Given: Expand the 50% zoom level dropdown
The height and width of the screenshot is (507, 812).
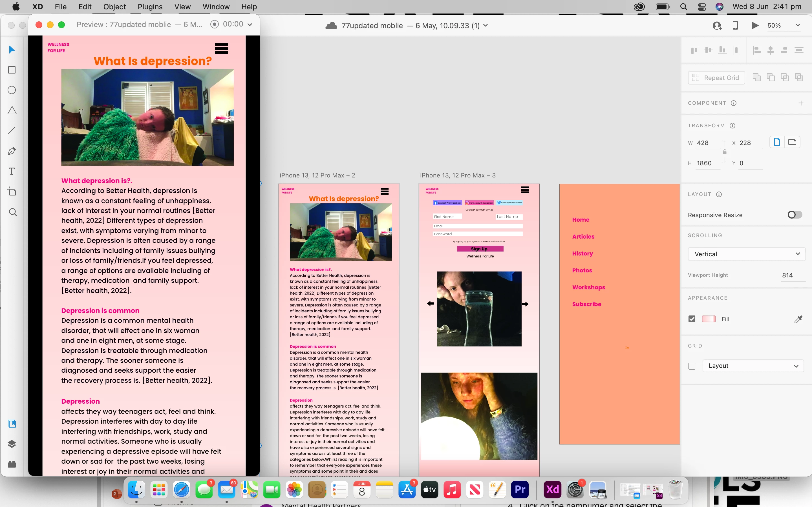Looking at the screenshot, I should [x=798, y=25].
